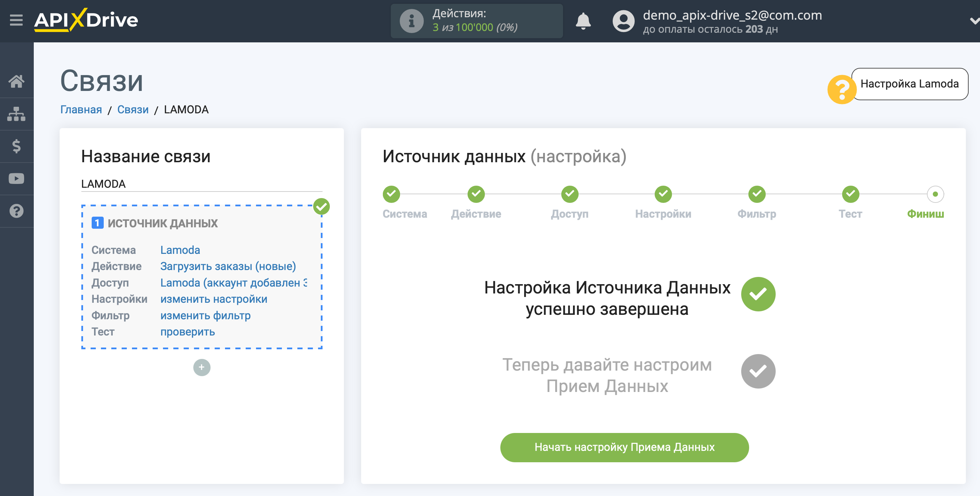Click the account email demo_apix-drive_s2@com.com

click(732, 15)
